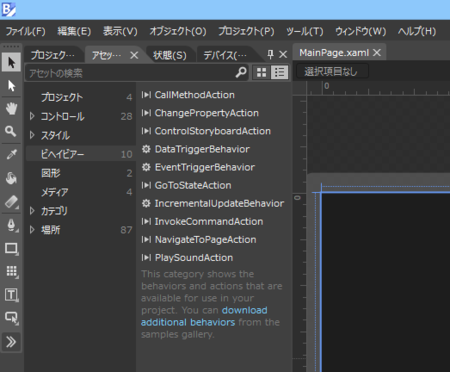The width and height of the screenshot is (450, 372).
Task: Select DataTriggerBehavior asset
Action: tap(196, 149)
